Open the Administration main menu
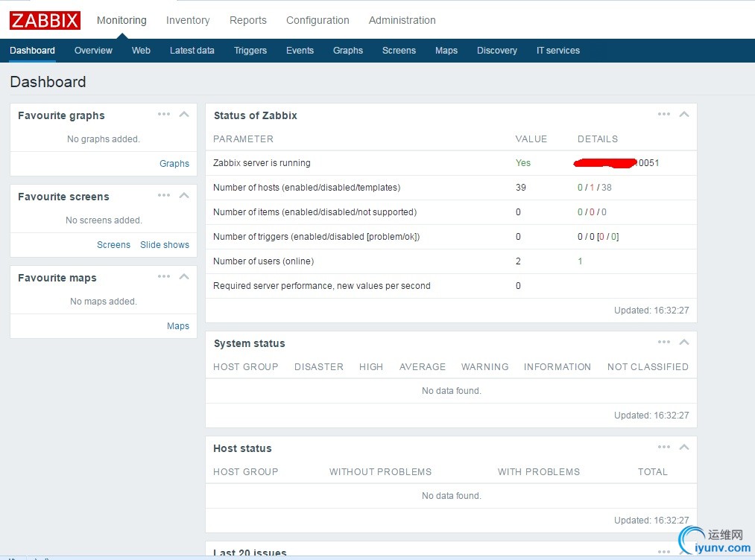 click(x=402, y=20)
